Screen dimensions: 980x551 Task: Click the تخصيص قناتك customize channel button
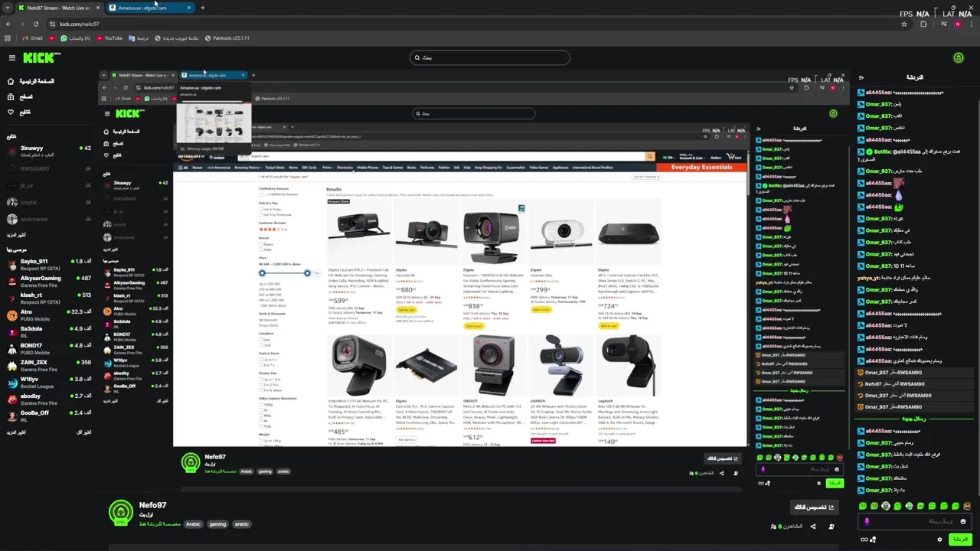[x=814, y=507]
